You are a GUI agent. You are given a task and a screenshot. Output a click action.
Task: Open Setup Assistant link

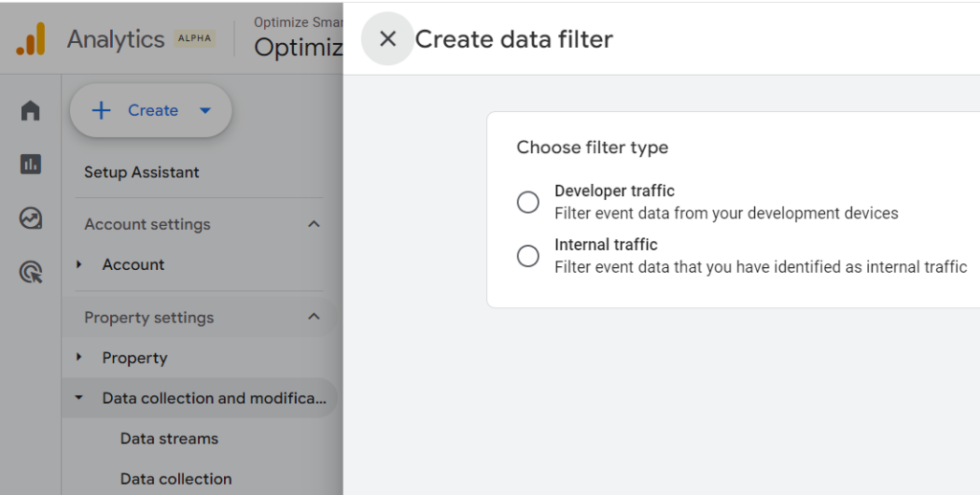pos(142,172)
